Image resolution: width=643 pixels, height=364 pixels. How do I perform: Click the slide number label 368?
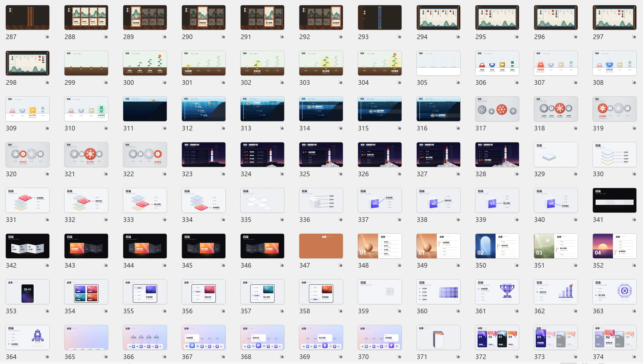(246, 357)
